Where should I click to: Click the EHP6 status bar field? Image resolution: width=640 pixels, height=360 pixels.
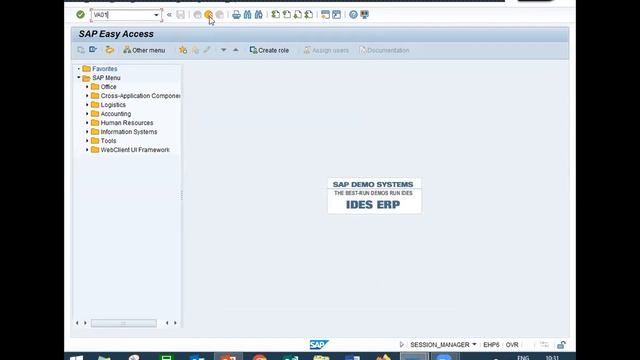tap(491, 344)
